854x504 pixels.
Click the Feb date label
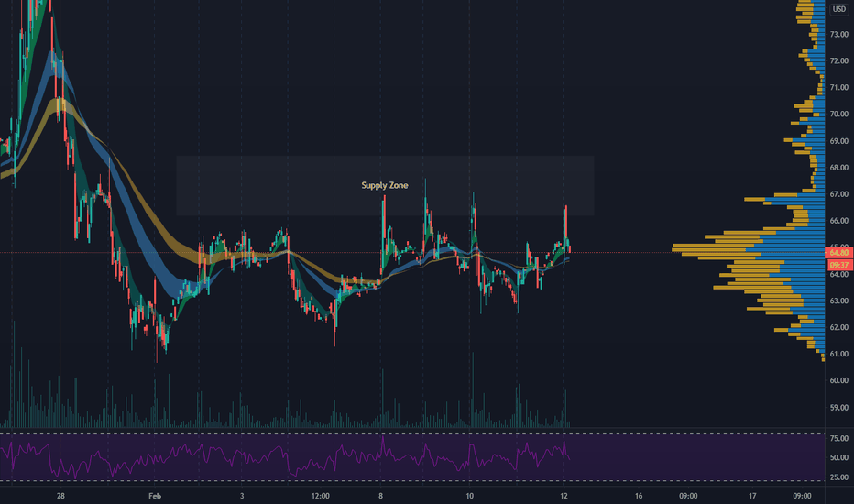coord(155,496)
